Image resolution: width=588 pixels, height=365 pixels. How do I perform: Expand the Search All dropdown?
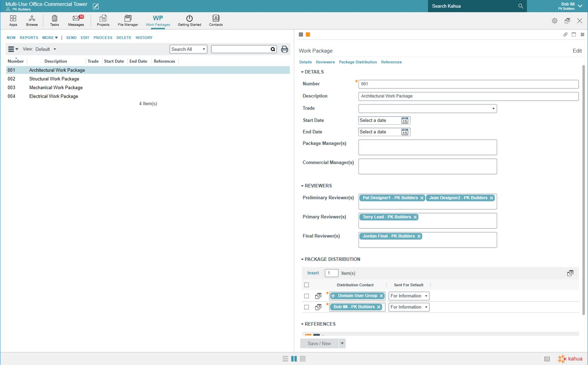(x=188, y=49)
